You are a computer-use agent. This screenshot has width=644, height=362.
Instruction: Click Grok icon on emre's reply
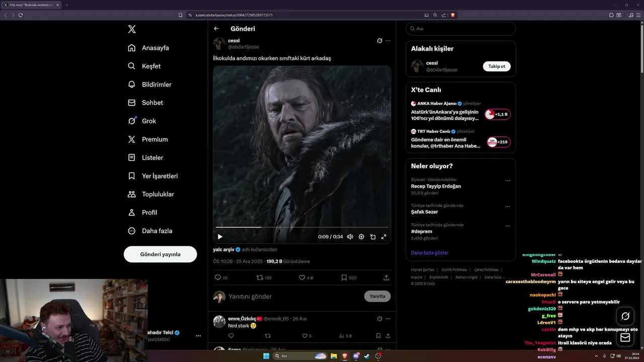tap(379, 319)
